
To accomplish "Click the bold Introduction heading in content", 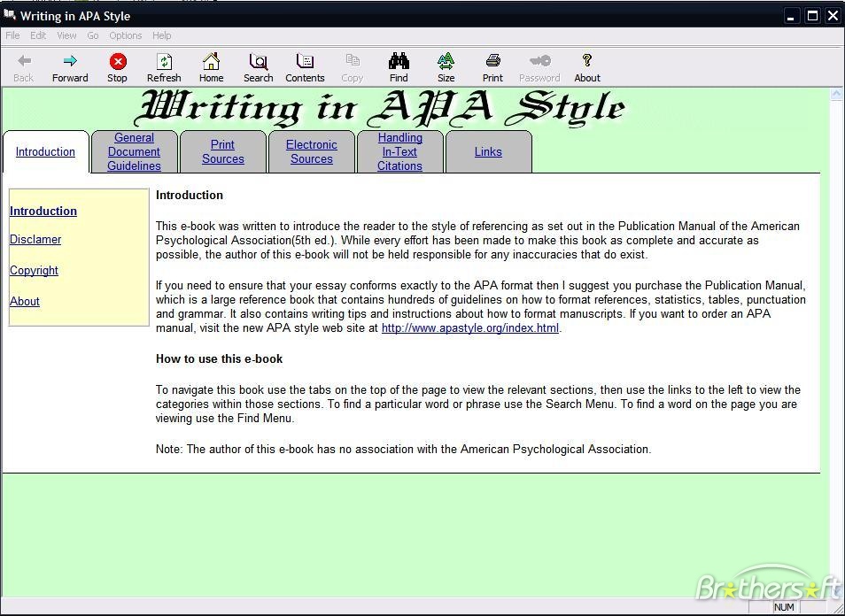I will (190, 196).
